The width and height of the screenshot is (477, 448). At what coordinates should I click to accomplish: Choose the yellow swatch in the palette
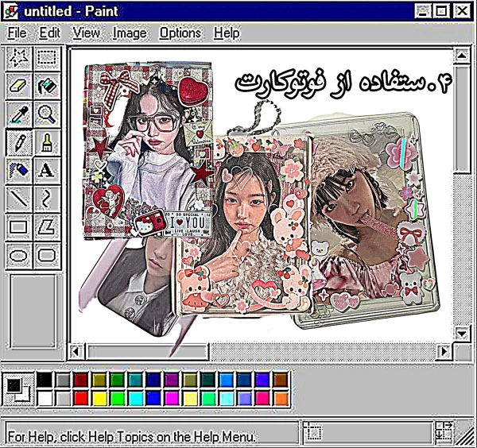[99, 396]
